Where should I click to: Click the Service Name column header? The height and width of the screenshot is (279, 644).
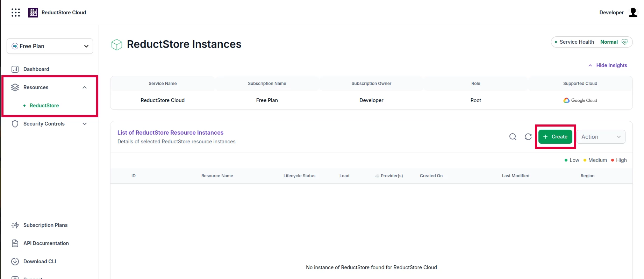pos(163,84)
